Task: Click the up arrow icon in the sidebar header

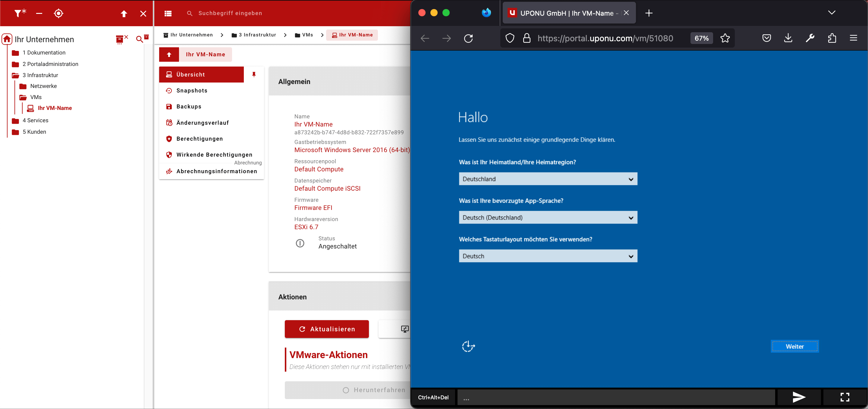Action: pyautogui.click(x=124, y=14)
